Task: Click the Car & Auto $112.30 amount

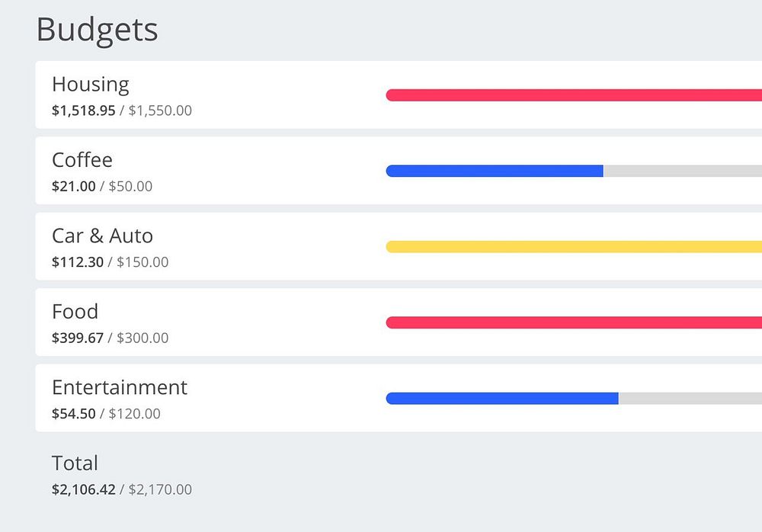Action: pos(78,262)
